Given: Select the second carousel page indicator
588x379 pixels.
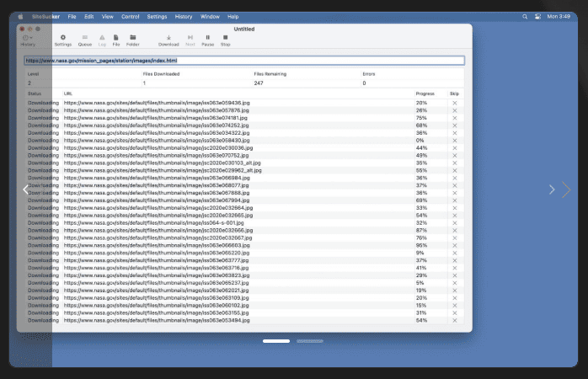Looking at the screenshot, I should [310, 341].
